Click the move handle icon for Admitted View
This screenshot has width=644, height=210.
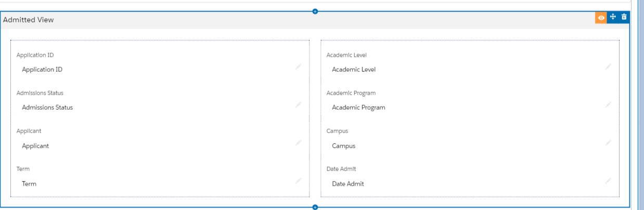pyautogui.click(x=613, y=17)
